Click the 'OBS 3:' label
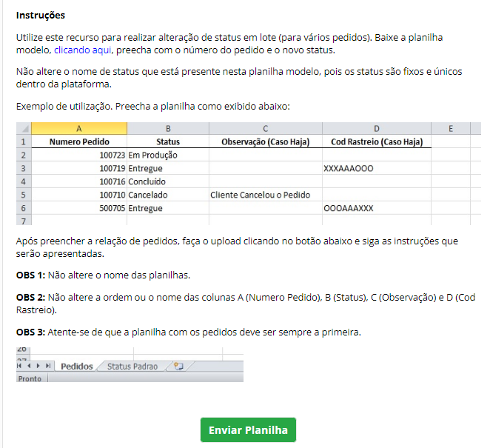 point(30,332)
